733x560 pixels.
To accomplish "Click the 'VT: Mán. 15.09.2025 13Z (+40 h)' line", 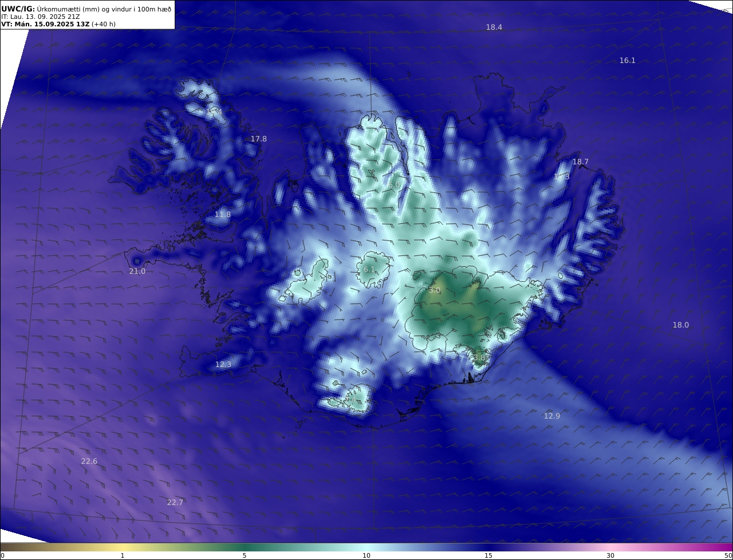I will point(58,24).
